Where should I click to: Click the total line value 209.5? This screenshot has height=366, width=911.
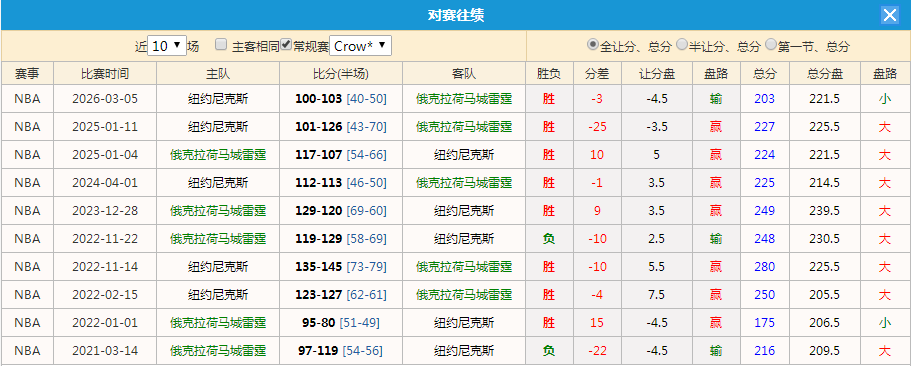pos(825,350)
